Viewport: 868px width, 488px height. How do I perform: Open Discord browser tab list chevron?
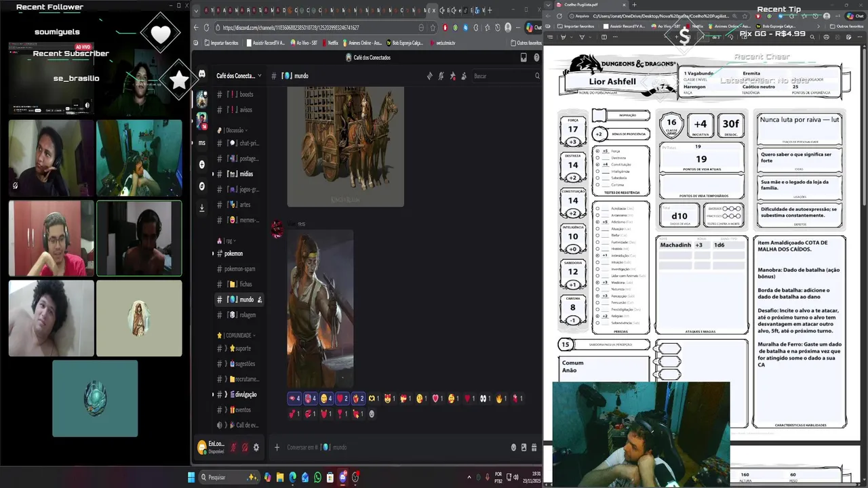pos(197,10)
